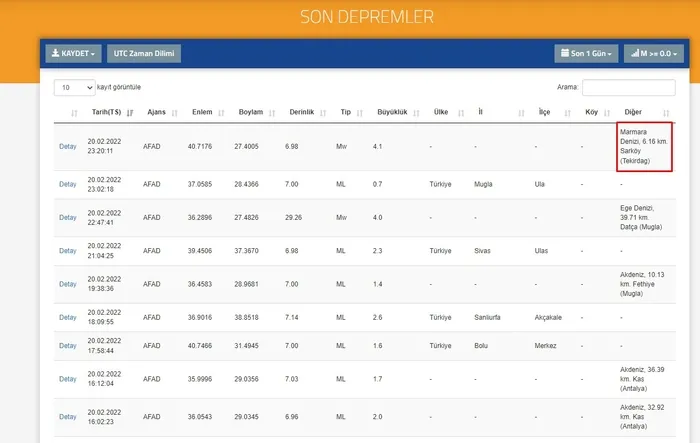Open the KAYDET download dropdown
This screenshot has width=700, height=443.
coord(73,54)
